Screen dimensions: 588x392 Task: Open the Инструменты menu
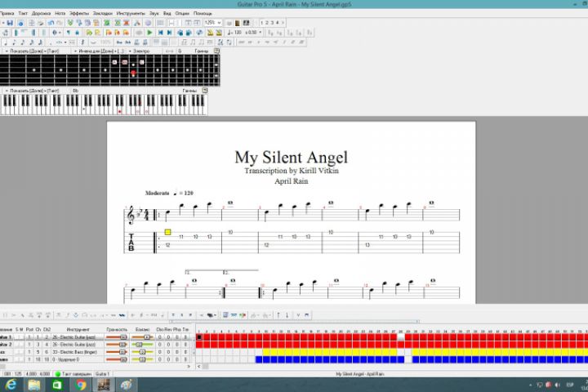pos(130,14)
